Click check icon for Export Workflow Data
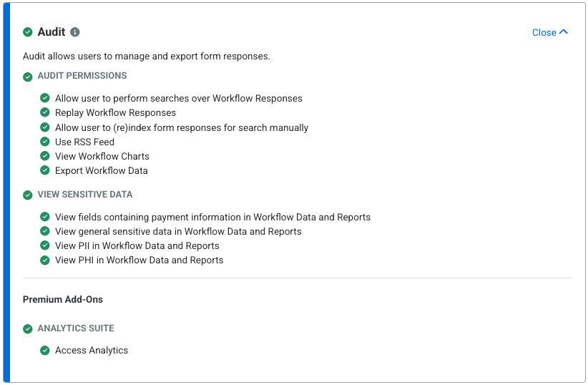The height and width of the screenshot is (385, 588). [x=45, y=170]
